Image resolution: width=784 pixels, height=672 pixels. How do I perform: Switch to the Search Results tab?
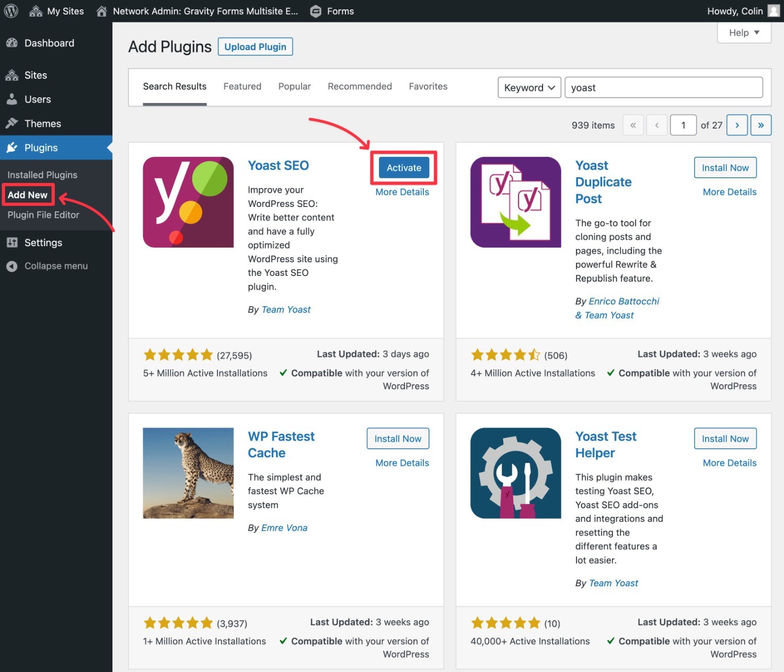coord(175,86)
